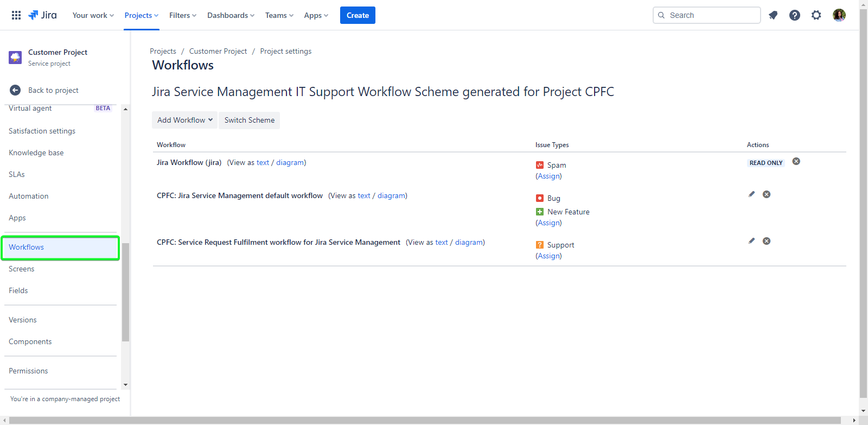Click the notifications bell icon
The height and width of the screenshot is (425, 868).
(773, 15)
